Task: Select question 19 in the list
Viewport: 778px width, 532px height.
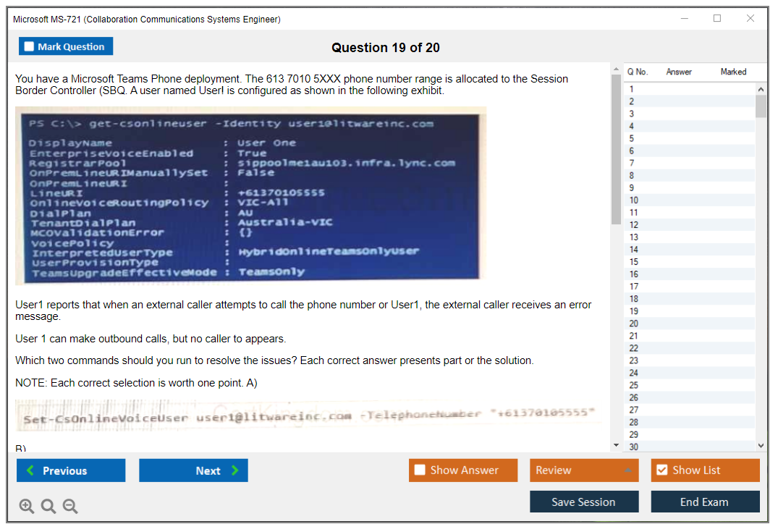Action: coord(690,311)
